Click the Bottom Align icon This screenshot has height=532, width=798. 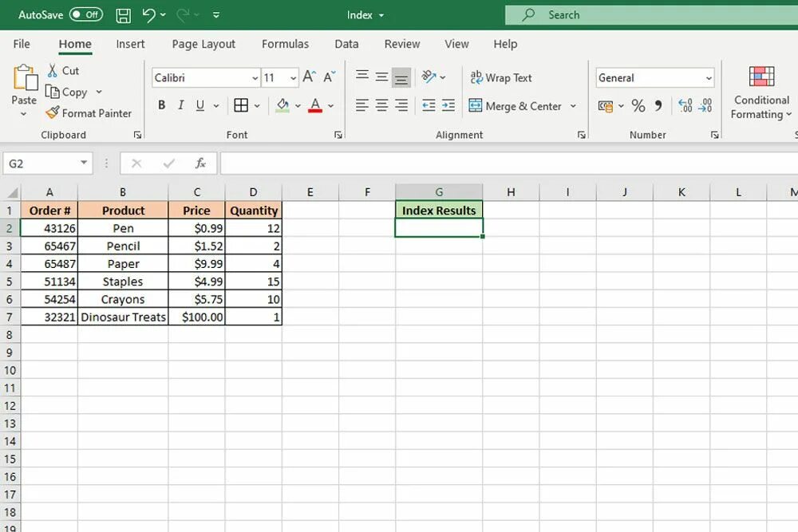[x=401, y=78]
